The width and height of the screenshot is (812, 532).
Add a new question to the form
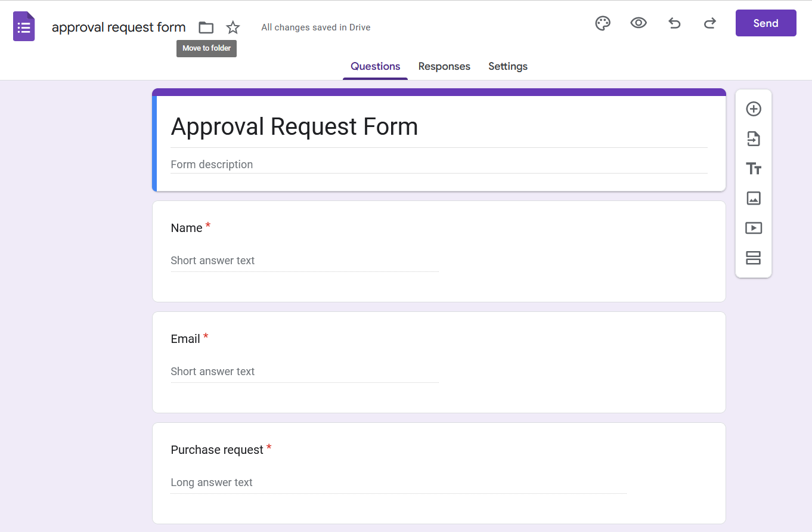click(x=754, y=109)
